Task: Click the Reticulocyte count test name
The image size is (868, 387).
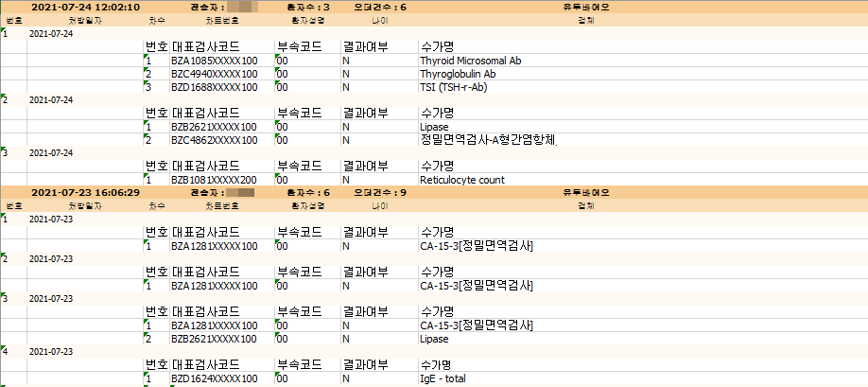Action: pyautogui.click(x=461, y=180)
